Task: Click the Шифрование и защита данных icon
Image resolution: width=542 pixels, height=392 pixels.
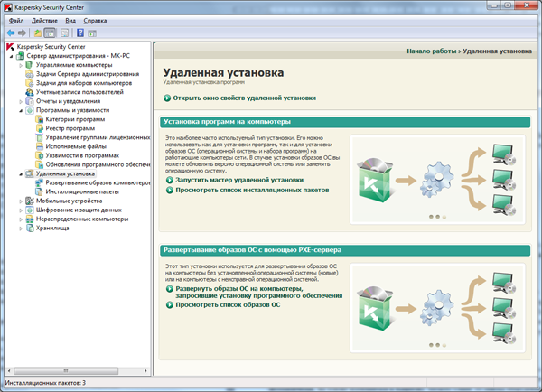Action: pos(30,210)
